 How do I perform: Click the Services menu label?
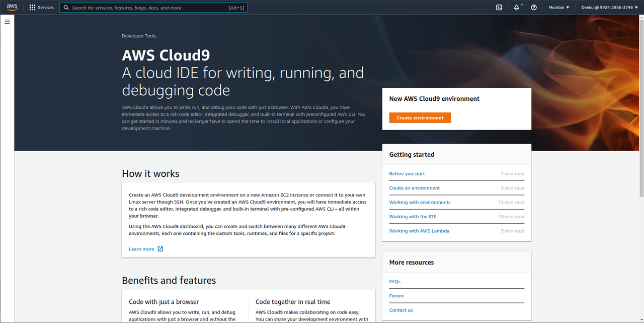[46, 8]
